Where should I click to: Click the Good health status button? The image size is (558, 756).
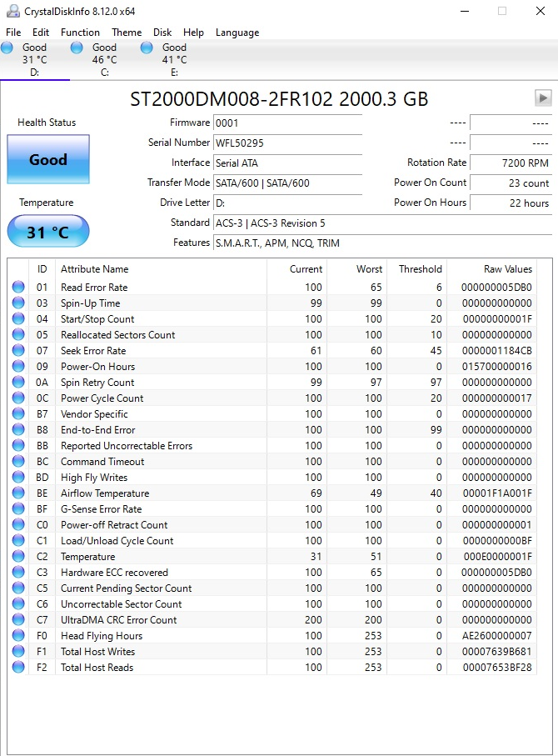click(x=48, y=159)
